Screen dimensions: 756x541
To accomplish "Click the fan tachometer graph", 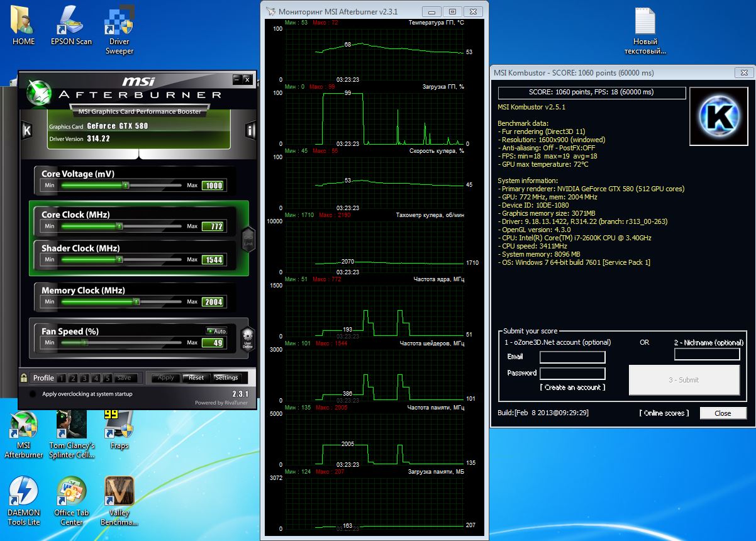I will pos(374,247).
